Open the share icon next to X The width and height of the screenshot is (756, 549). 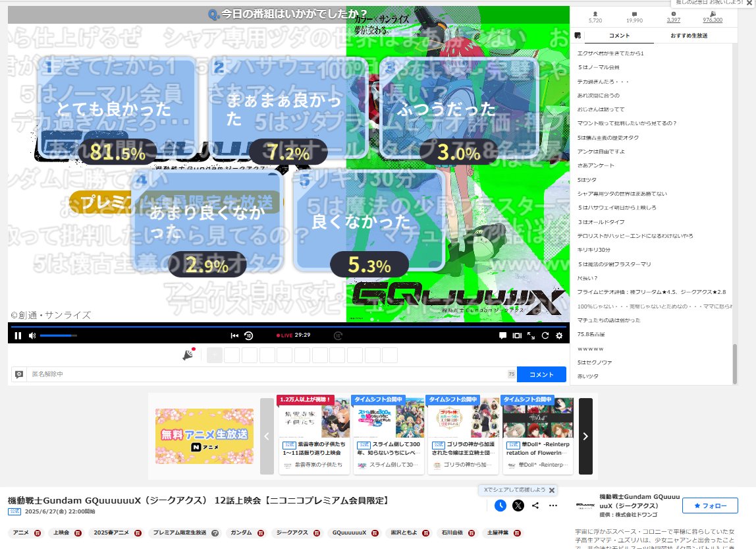(535, 506)
